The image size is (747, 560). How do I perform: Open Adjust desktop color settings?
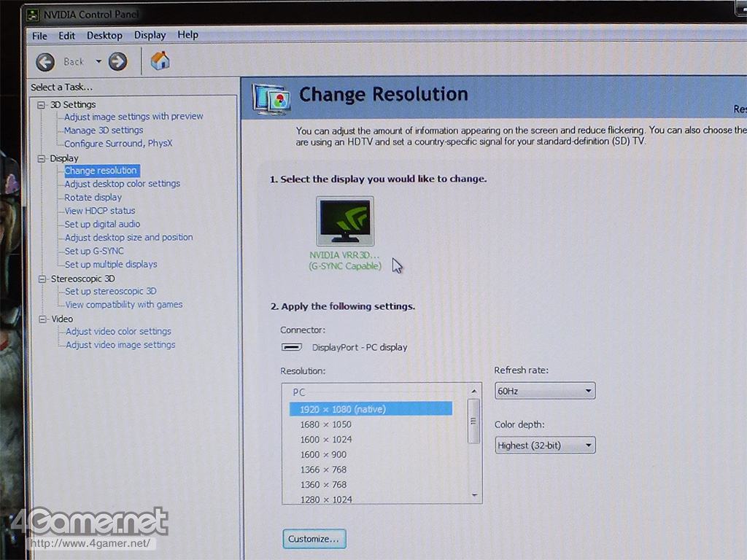coord(123,184)
